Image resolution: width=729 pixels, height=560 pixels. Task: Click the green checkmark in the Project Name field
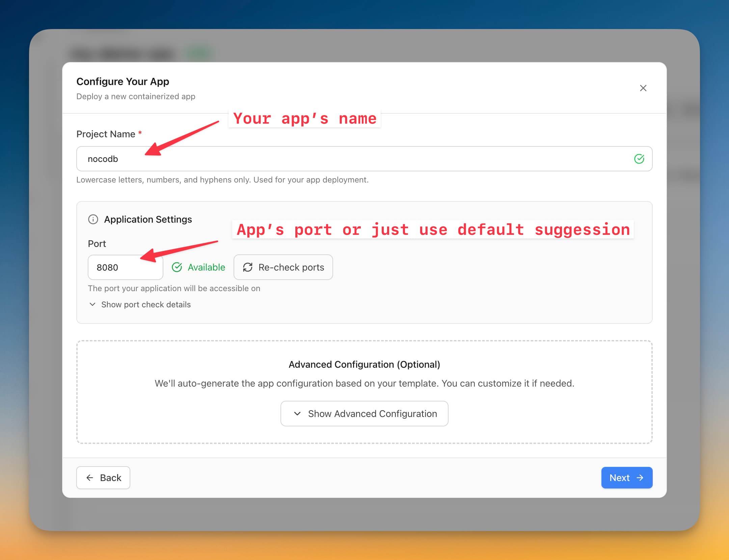point(639,159)
